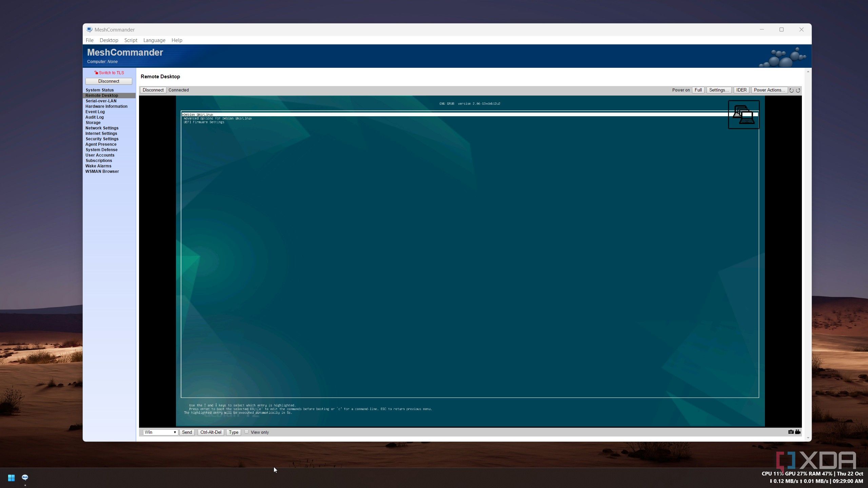The height and width of the screenshot is (488, 868).
Task: Open the Desktop menu
Action: pyautogui.click(x=109, y=40)
